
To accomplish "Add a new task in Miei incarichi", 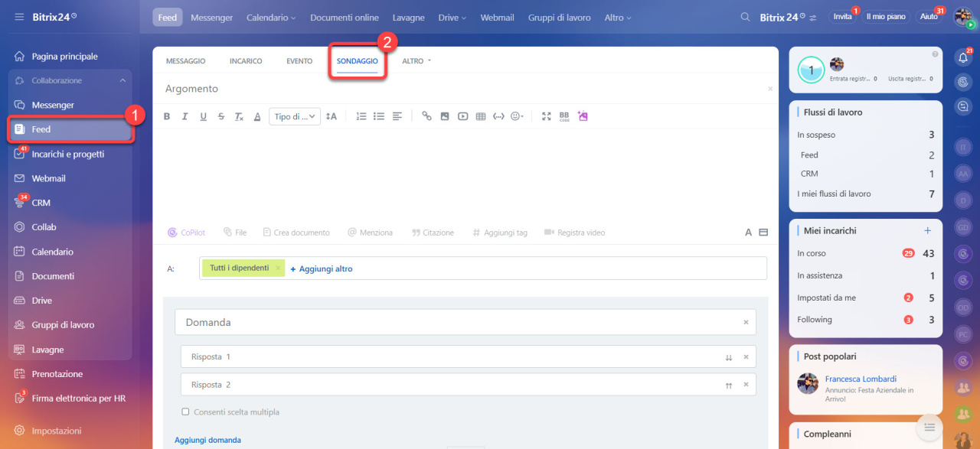I will [x=927, y=230].
